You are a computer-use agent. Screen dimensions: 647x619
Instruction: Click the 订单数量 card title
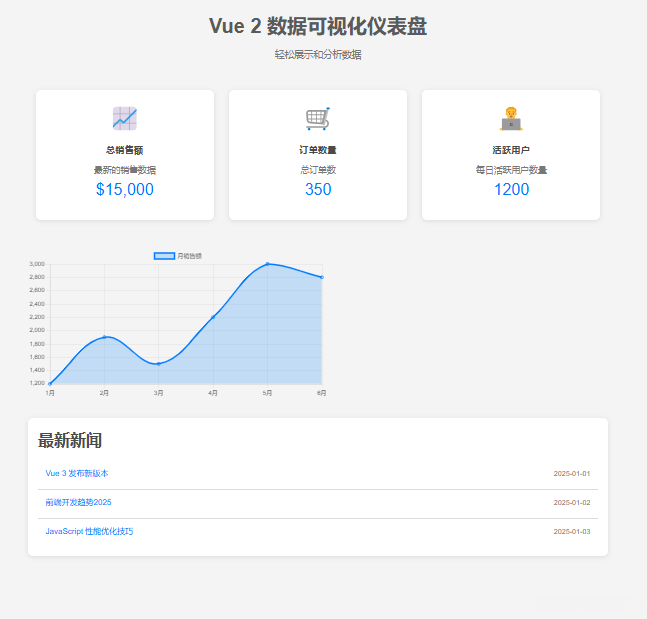coord(318,150)
